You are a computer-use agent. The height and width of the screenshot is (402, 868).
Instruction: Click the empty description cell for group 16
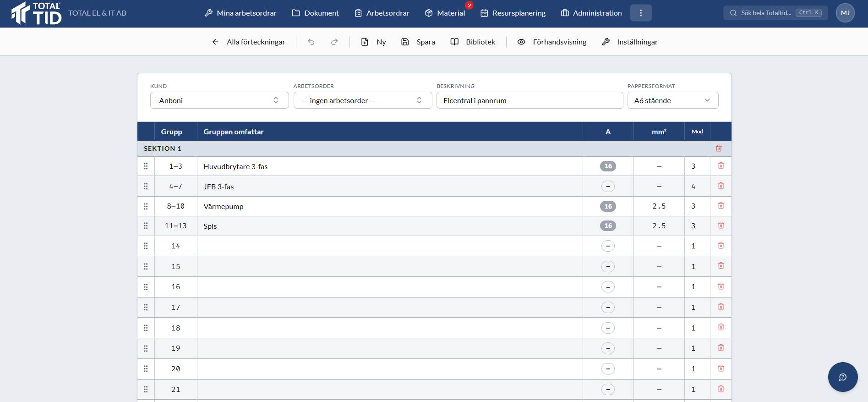390,287
